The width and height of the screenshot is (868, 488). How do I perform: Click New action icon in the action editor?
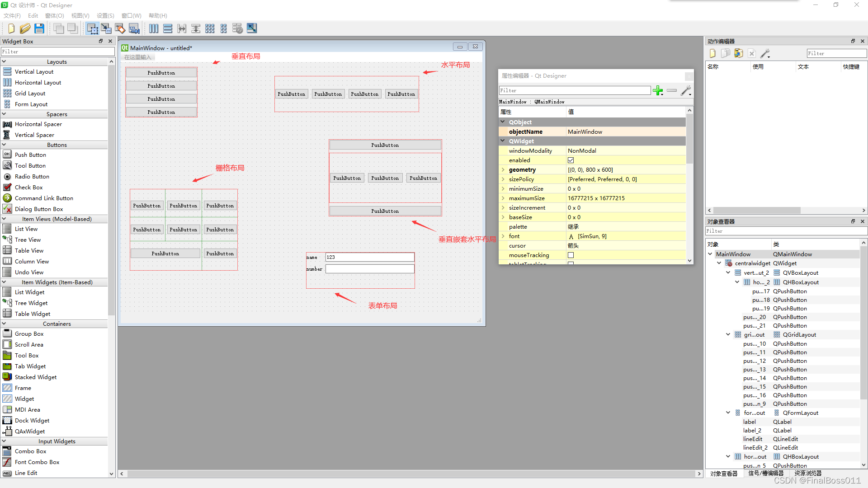click(x=712, y=53)
